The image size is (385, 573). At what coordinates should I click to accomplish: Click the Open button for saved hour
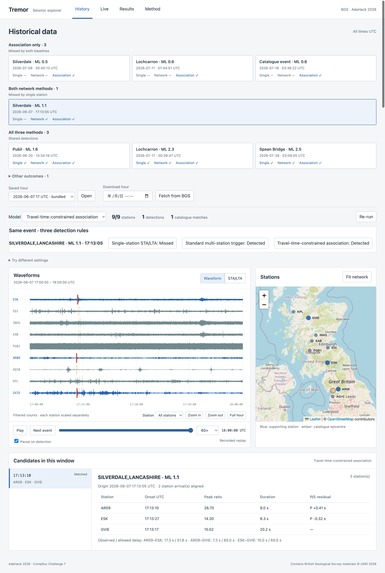[x=86, y=196]
